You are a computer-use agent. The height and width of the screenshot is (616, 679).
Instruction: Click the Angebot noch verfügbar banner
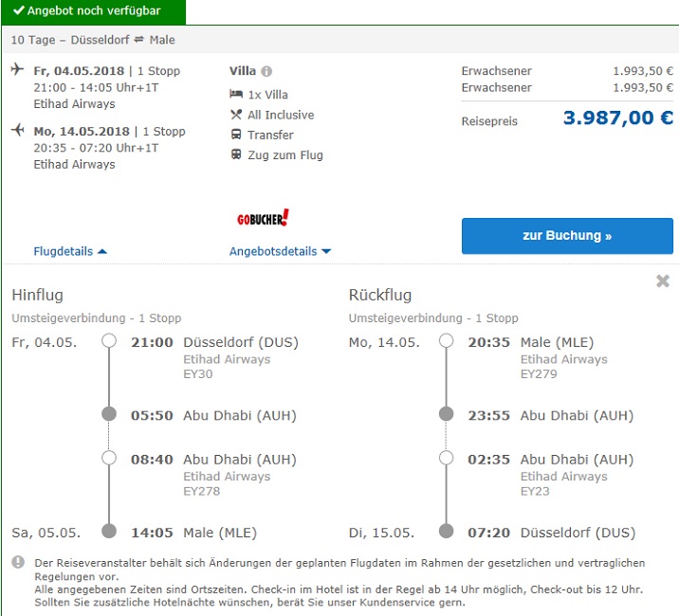(x=93, y=11)
